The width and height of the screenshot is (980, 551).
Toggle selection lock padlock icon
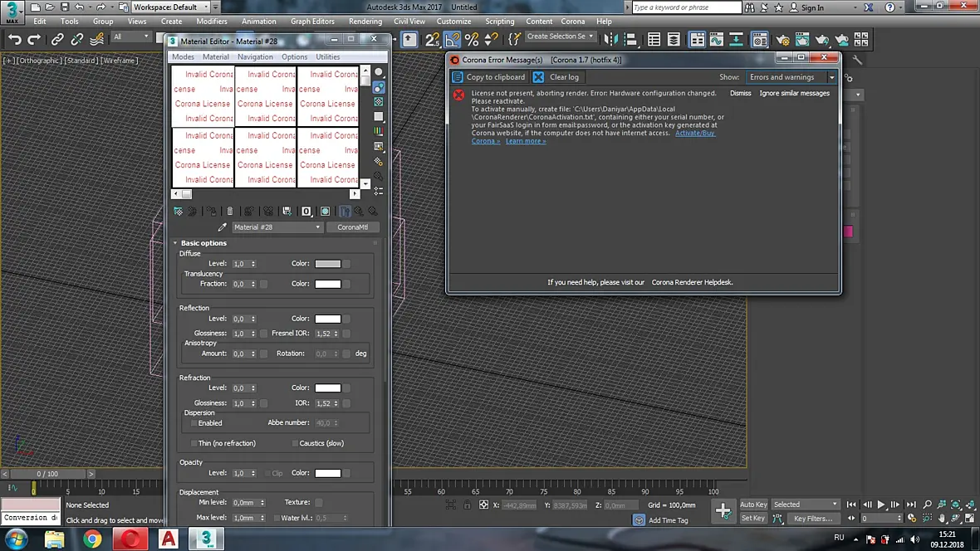(x=467, y=505)
